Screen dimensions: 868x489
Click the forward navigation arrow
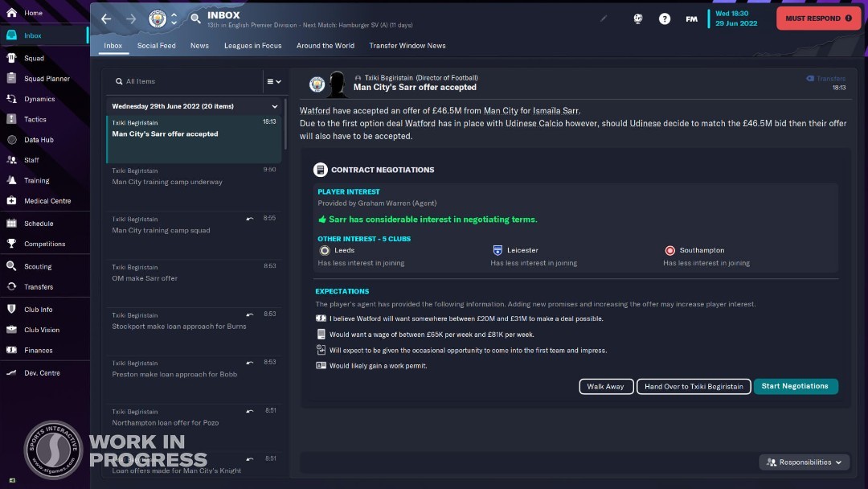point(131,18)
